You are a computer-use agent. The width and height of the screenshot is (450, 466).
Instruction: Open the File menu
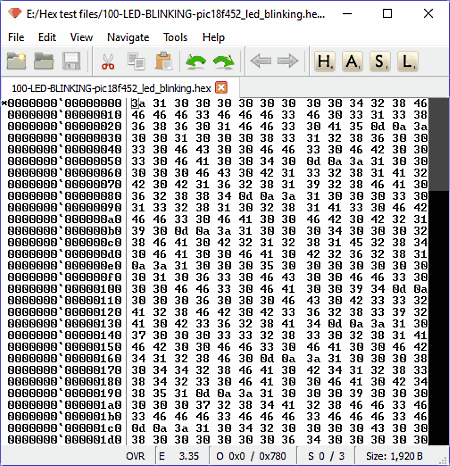(16, 37)
